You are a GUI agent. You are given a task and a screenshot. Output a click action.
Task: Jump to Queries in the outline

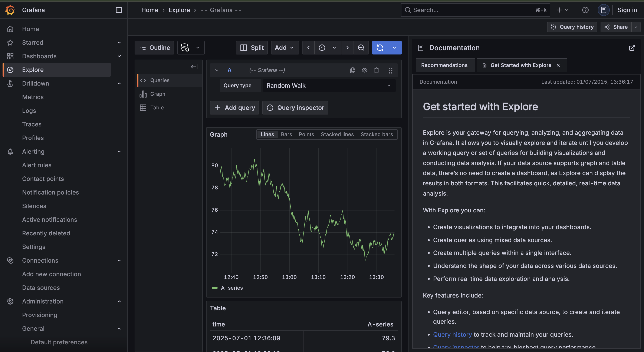tap(170, 80)
